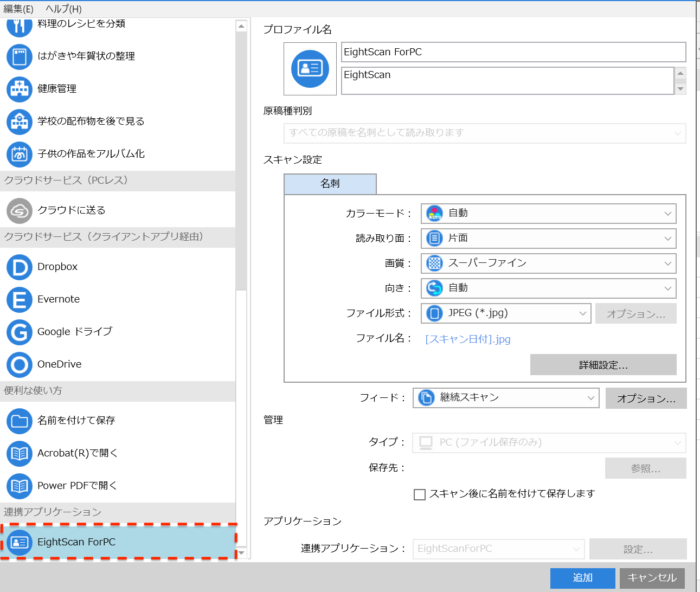Screen dimensions: 700x592
Task: Click the description box scroll-down arrow
Action: click(x=680, y=88)
